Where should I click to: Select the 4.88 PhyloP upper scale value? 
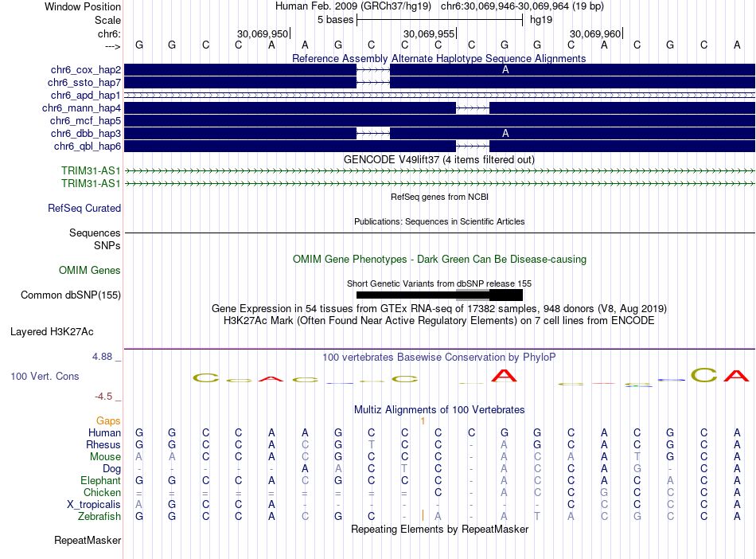(x=102, y=357)
